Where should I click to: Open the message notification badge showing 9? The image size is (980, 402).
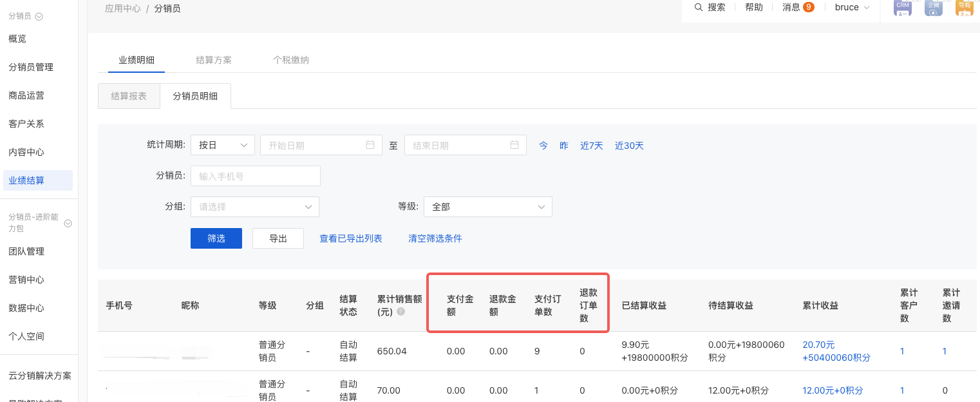click(809, 8)
